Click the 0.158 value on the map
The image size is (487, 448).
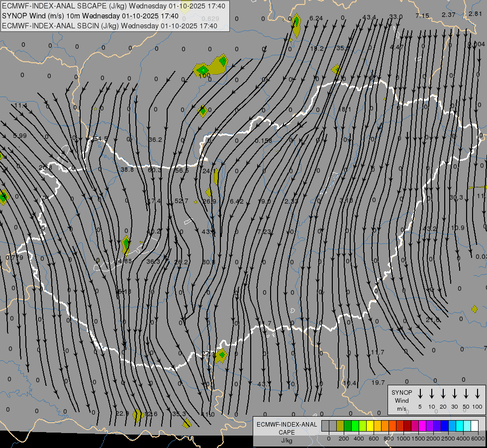(x=263, y=141)
